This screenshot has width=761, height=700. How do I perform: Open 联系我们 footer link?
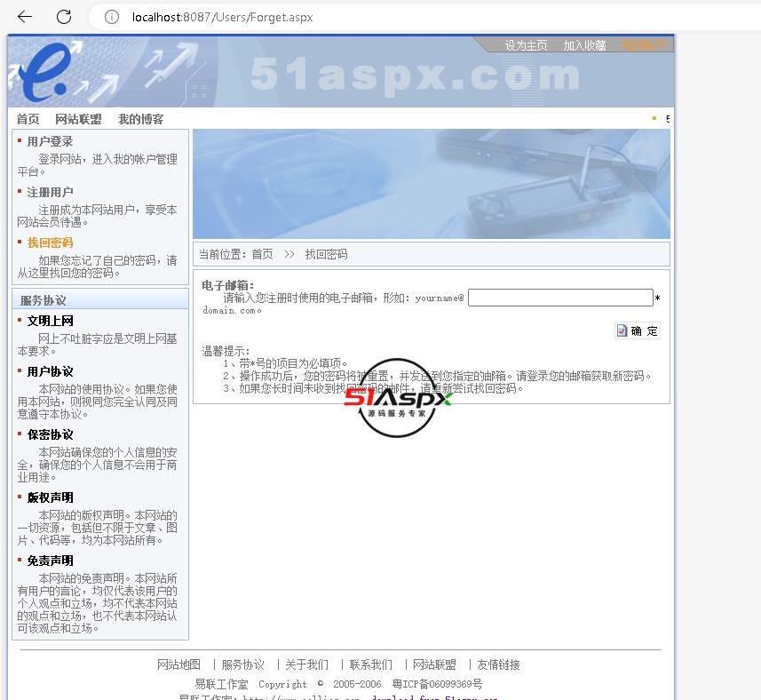tap(371, 664)
